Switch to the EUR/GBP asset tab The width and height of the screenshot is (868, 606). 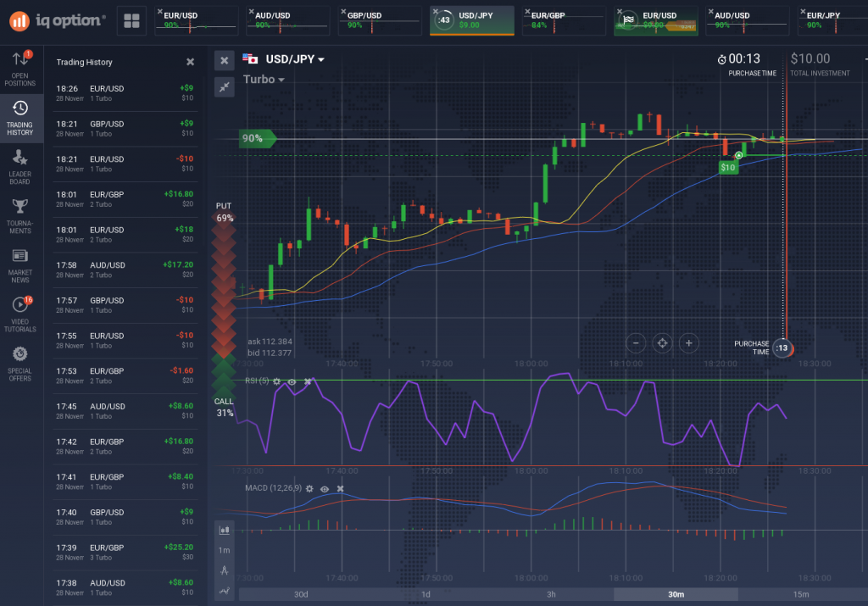point(560,20)
